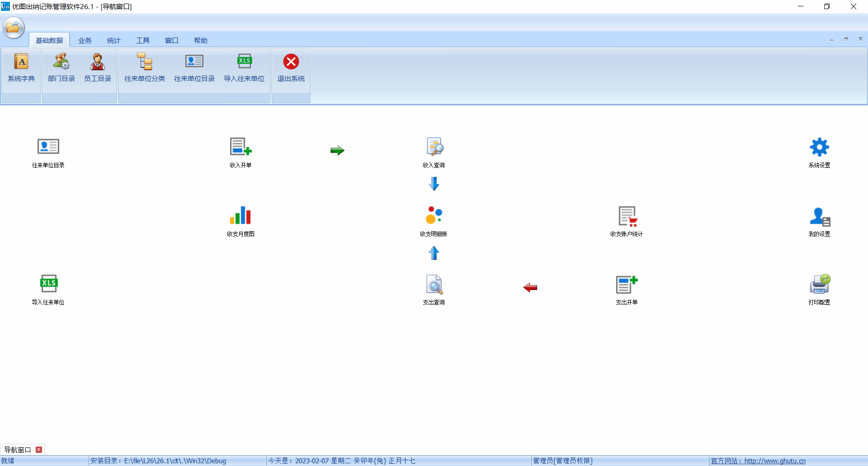Select the 导航窗口 document tab
The height and width of the screenshot is (466, 868).
pyautogui.click(x=18, y=450)
